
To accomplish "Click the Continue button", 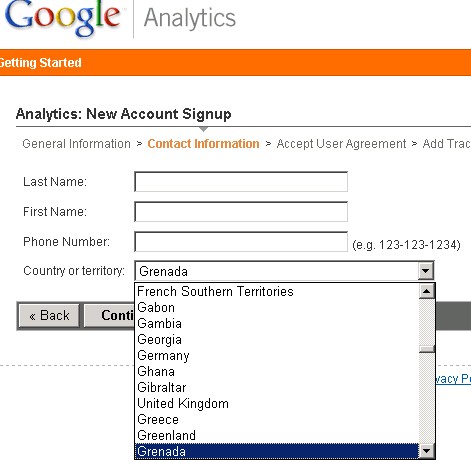I will point(109,315).
